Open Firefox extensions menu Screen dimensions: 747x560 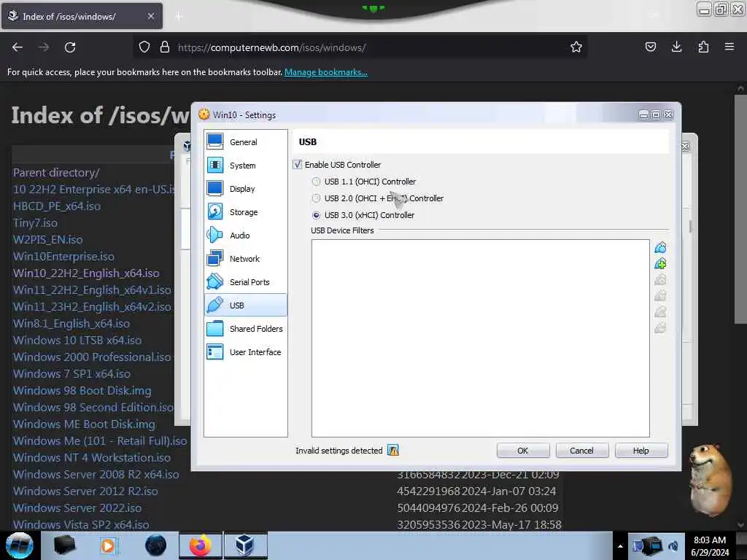click(x=703, y=47)
